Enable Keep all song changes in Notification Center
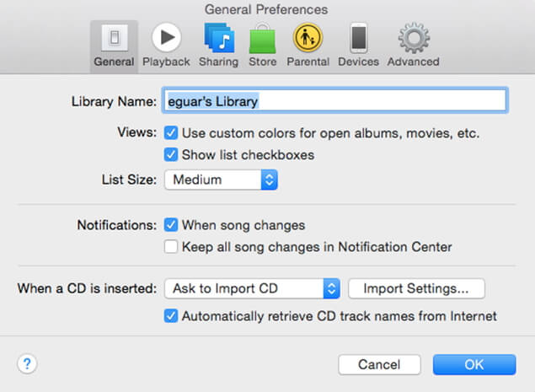This screenshot has width=535, height=392. pos(171,246)
